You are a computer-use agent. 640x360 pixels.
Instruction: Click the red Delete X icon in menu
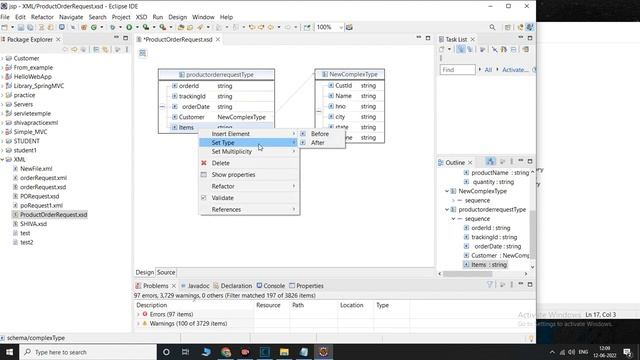point(204,163)
